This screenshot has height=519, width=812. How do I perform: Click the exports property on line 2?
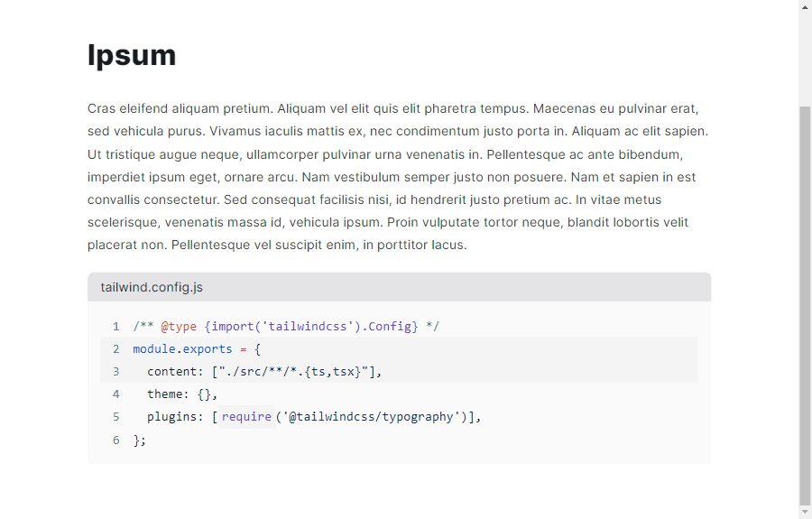point(208,349)
